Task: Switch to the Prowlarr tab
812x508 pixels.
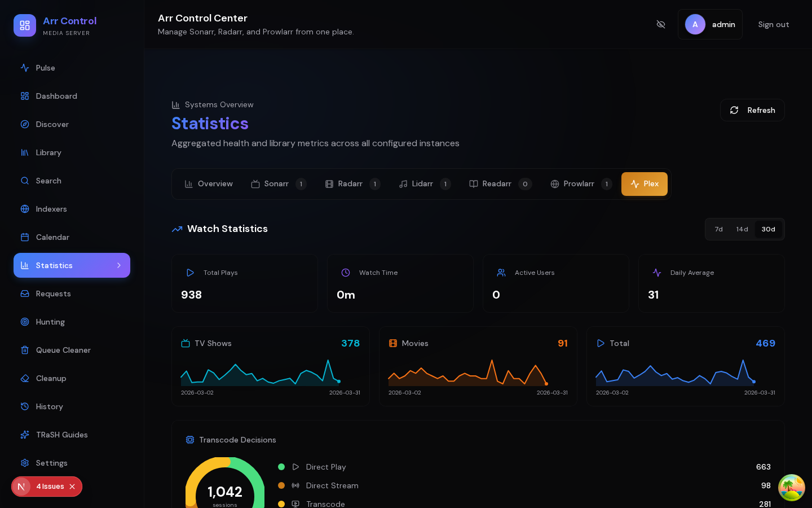Action: click(x=581, y=184)
